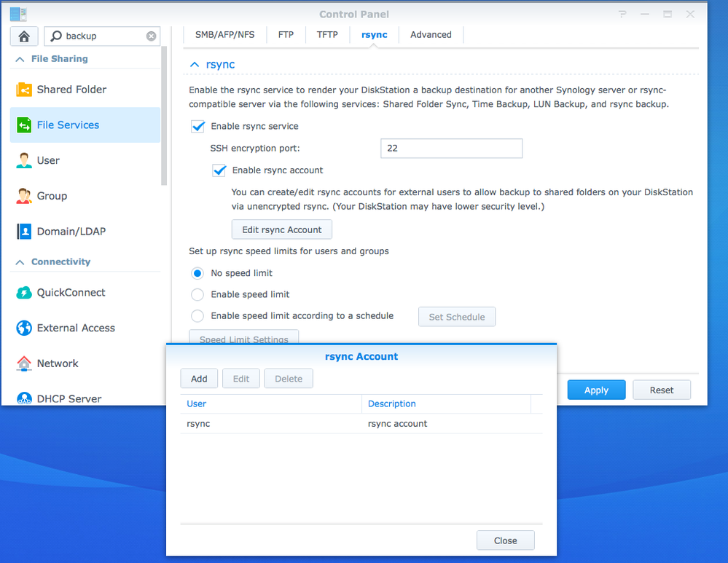Click Apply to save settings

(x=596, y=390)
